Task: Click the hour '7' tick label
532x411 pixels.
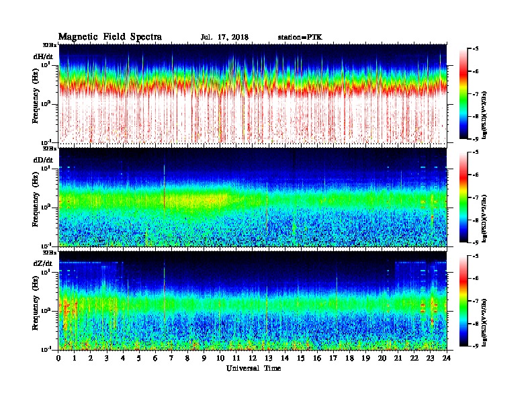Action: point(171,358)
